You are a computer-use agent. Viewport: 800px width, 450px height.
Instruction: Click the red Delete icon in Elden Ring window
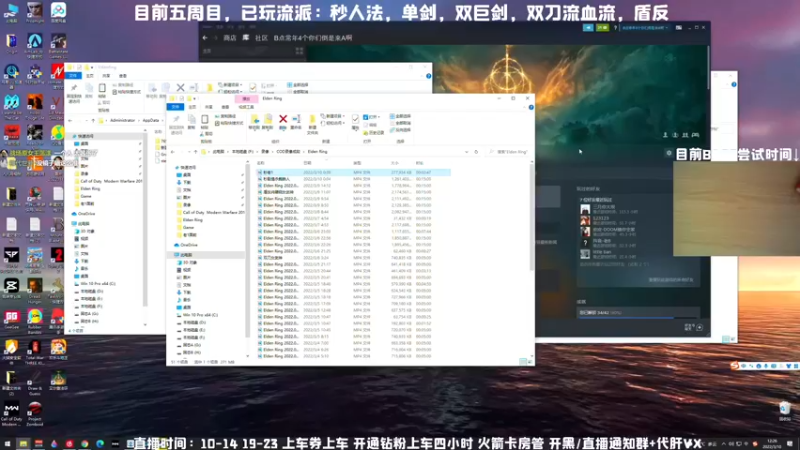click(283, 119)
